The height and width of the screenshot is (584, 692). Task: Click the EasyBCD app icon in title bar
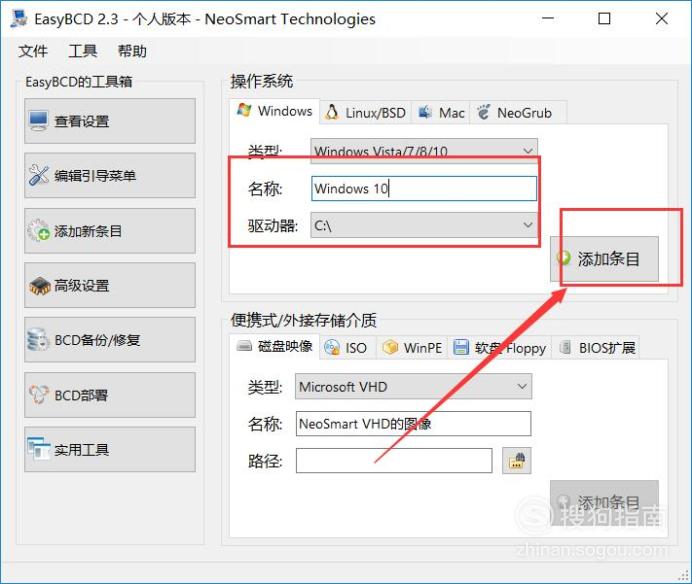tap(19, 19)
